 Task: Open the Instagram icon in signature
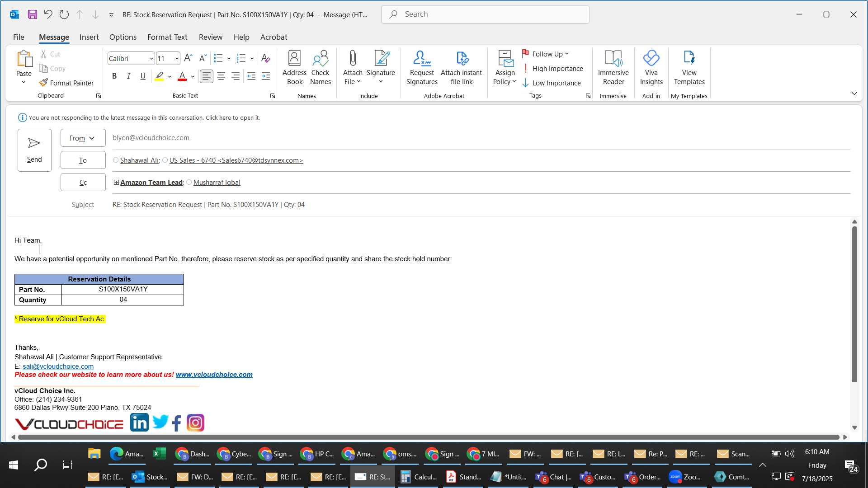click(x=195, y=423)
